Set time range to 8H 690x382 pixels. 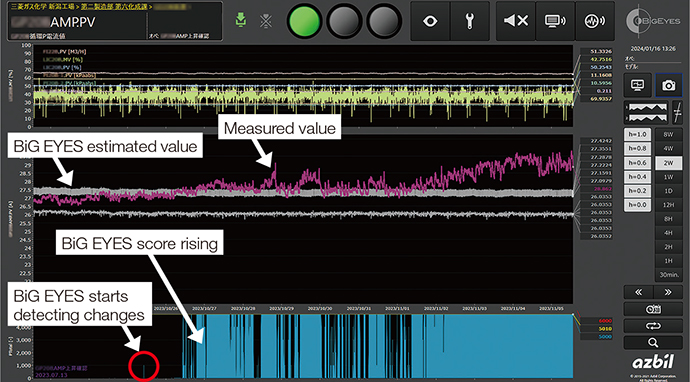tap(668, 219)
